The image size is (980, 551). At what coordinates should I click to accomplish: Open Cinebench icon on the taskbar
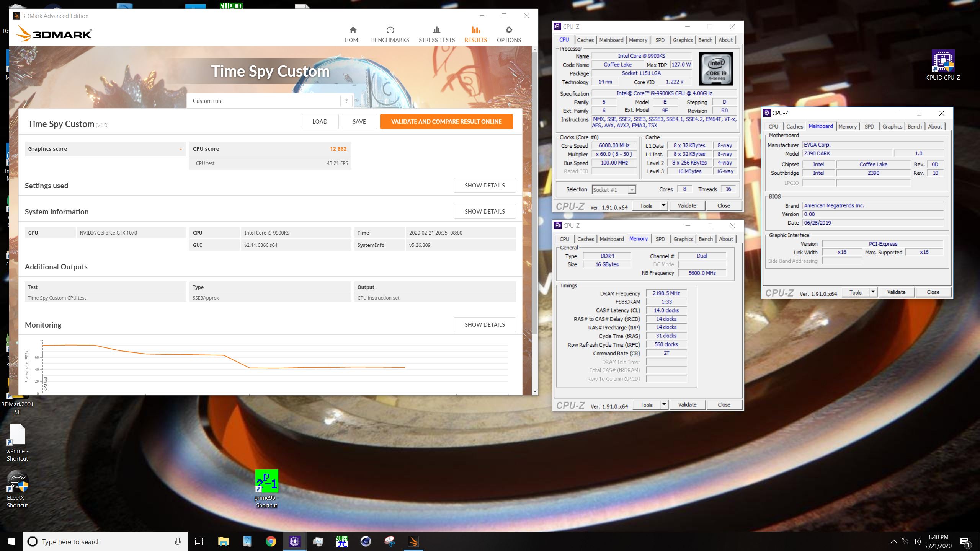point(366,541)
